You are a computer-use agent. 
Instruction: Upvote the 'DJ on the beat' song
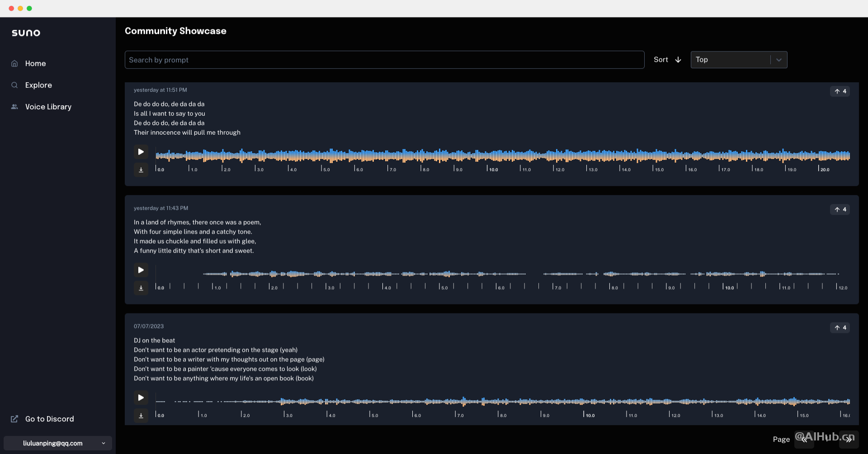[x=840, y=328]
